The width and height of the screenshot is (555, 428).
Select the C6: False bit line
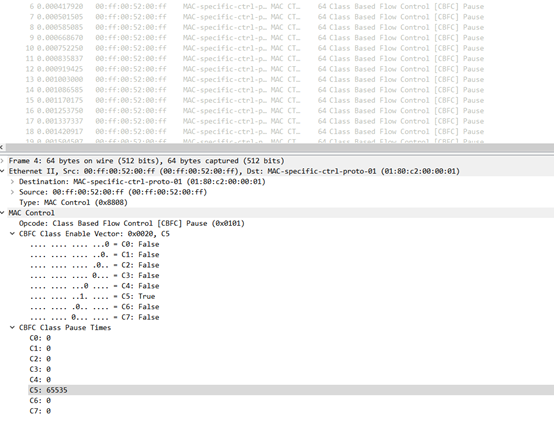[95, 307]
